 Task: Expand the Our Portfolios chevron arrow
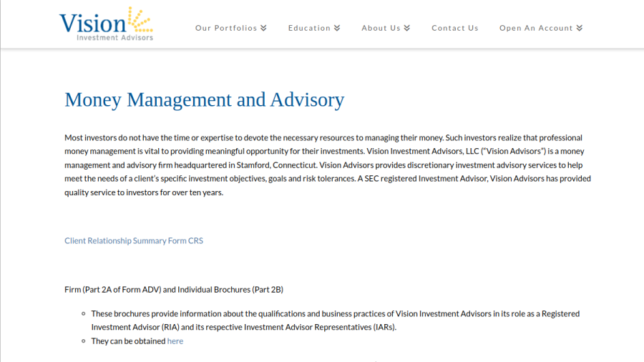point(263,28)
